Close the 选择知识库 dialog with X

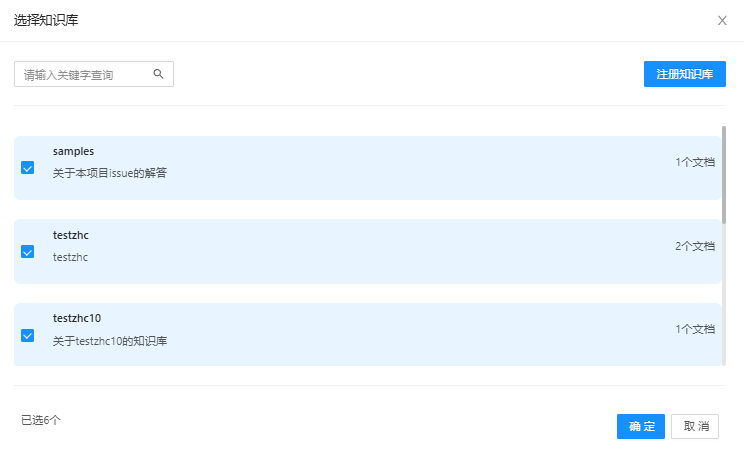point(722,20)
